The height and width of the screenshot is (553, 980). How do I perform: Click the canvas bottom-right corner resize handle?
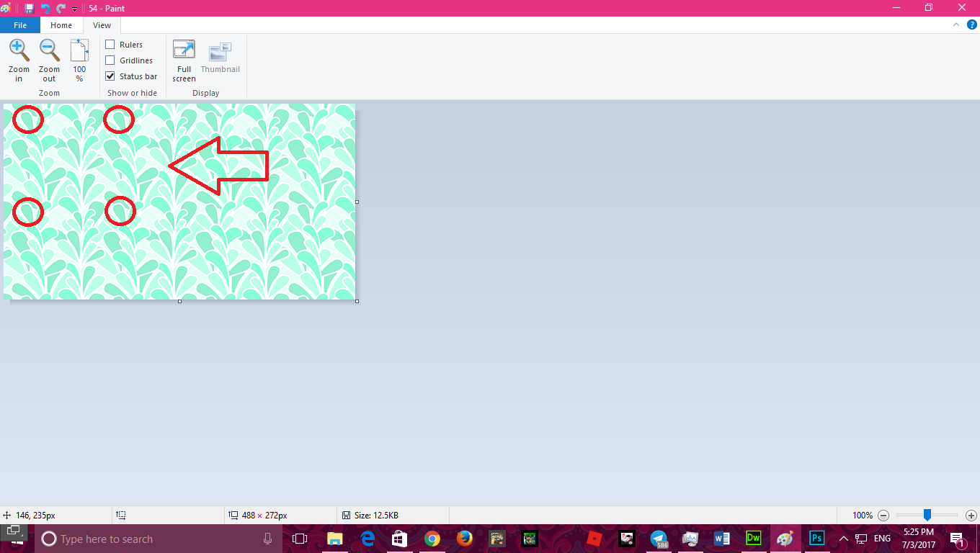(357, 301)
